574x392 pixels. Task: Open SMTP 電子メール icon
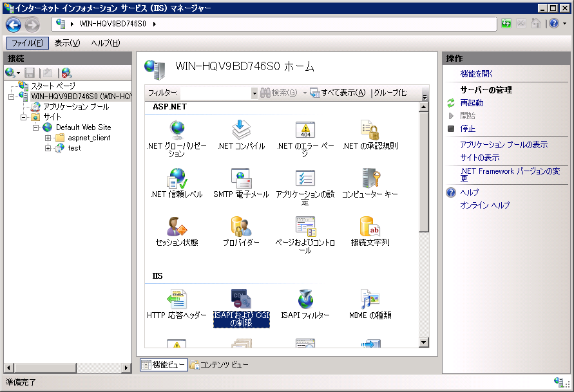point(241,178)
